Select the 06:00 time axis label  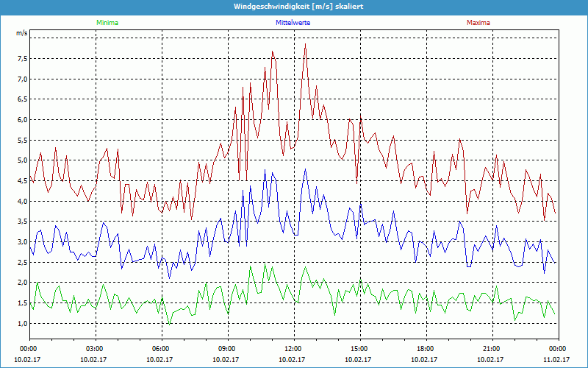click(161, 349)
